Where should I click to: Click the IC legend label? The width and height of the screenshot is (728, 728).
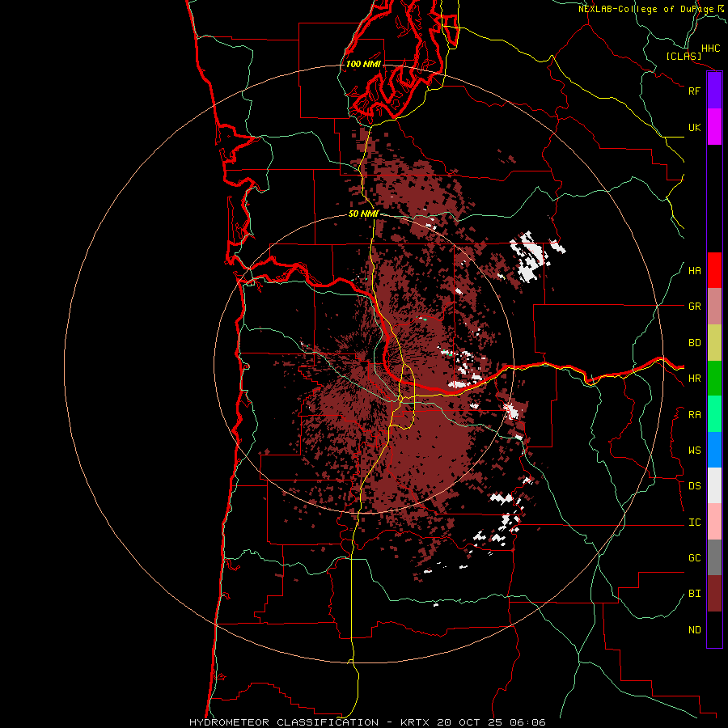pyautogui.click(x=694, y=523)
